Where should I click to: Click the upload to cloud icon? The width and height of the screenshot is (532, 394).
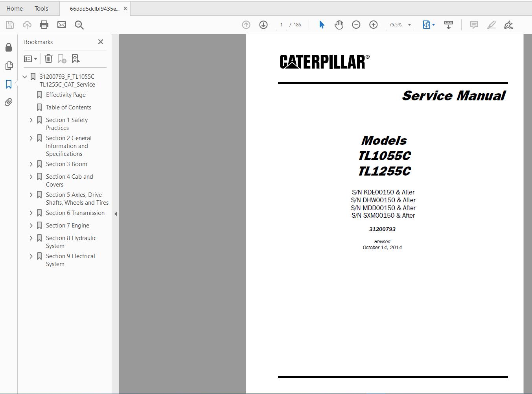[27, 25]
